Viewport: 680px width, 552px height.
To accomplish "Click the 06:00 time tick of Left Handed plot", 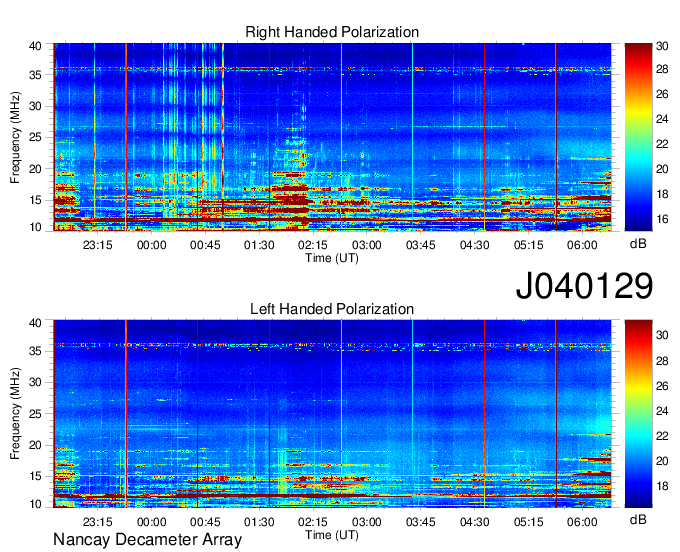I will pyautogui.click(x=582, y=522).
